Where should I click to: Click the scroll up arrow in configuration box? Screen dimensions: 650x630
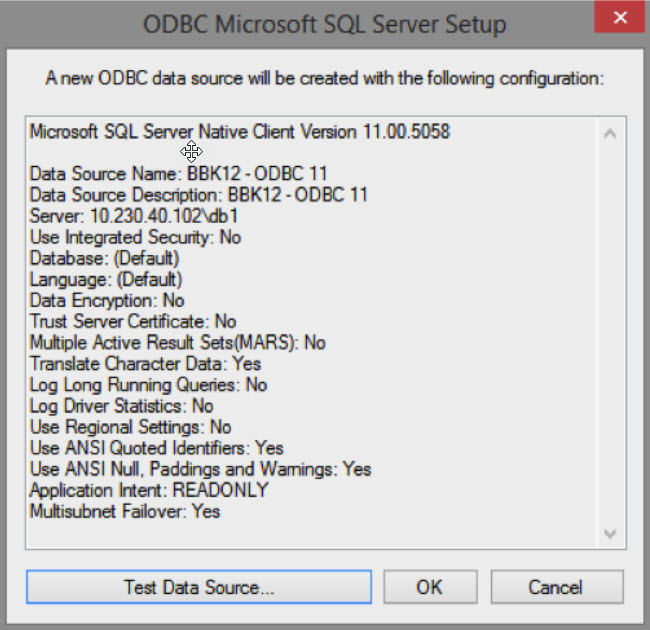[x=610, y=133]
